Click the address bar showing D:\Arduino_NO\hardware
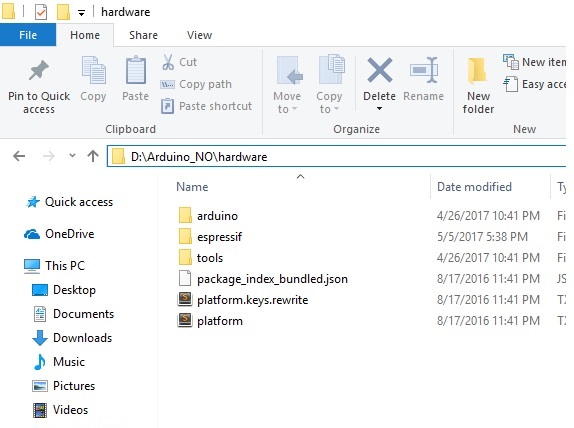 (337, 156)
